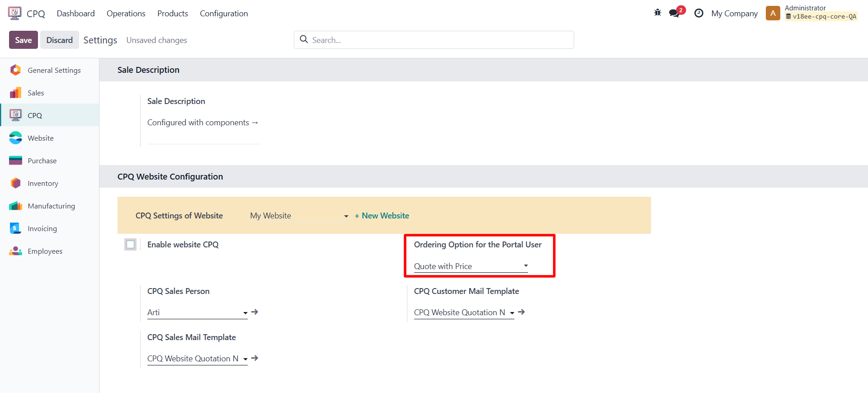
Task: Open General Settings in sidebar
Action: tap(54, 70)
